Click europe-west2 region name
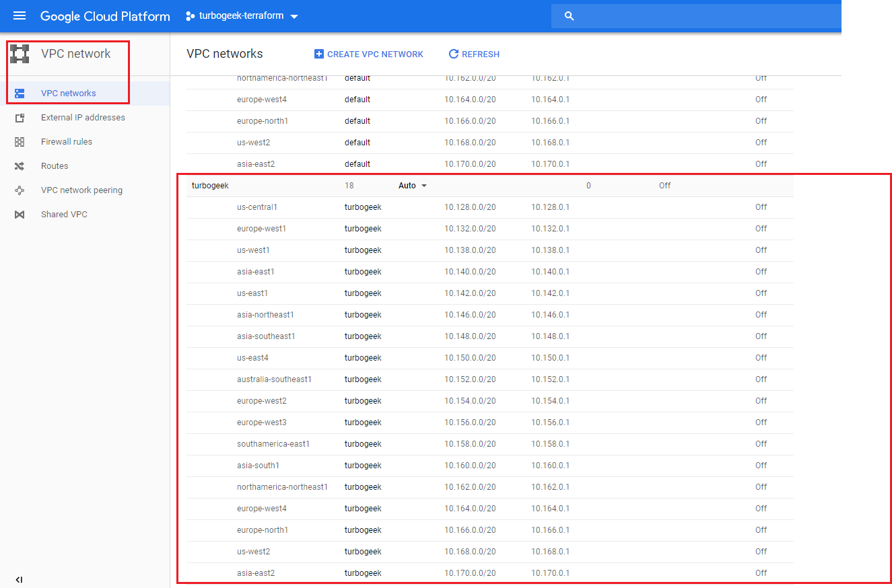Image resolution: width=892 pixels, height=588 pixels. pyautogui.click(x=262, y=401)
